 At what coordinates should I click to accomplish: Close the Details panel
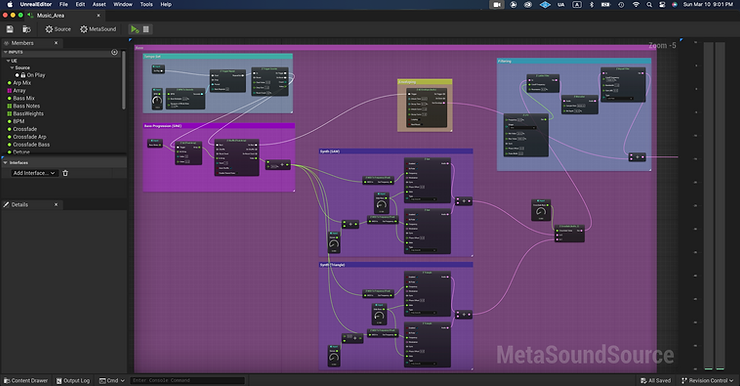(56, 205)
